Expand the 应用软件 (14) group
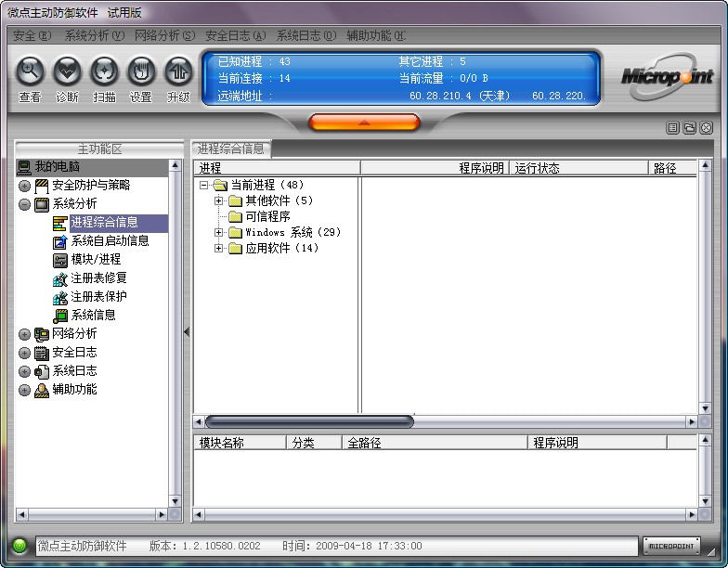728x568 pixels. 218,249
